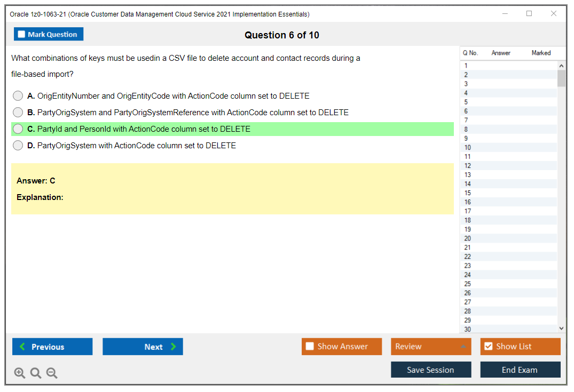The height and width of the screenshot is (392, 574).
Task: Click the green back arrow on Previous
Action: tap(21, 346)
